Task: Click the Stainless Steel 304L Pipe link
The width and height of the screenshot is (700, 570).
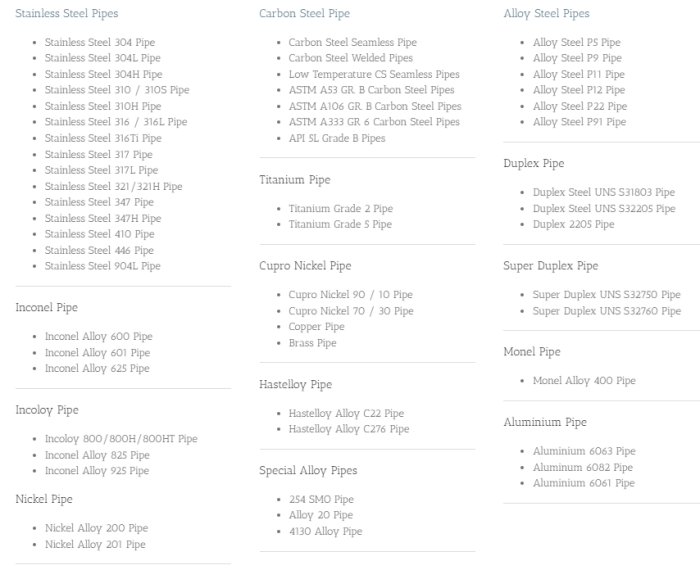Action: coord(102,58)
